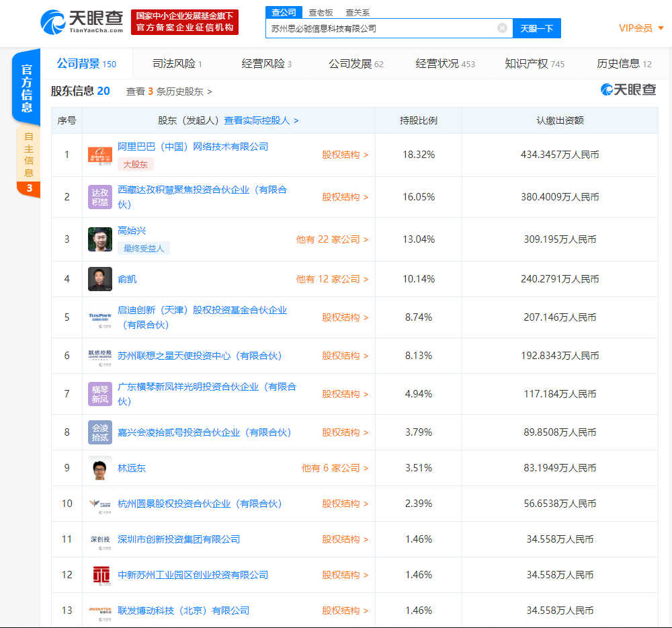Open the Alibaba shareholder logo thumbnail
Image resolution: width=672 pixels, height=628 pixels.
(100, 155)
